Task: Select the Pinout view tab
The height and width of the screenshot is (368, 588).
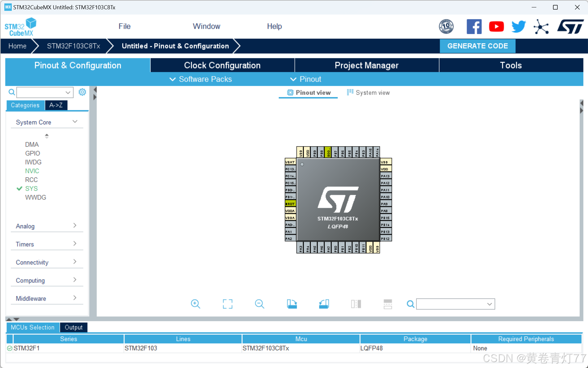Action: point(309,93)
